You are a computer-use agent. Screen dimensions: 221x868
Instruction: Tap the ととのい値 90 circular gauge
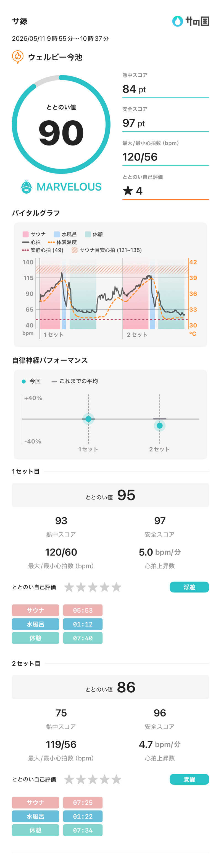(61, 124)
